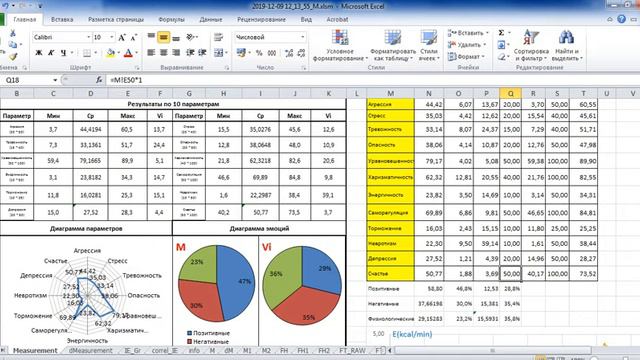640x360 pixels.
Task: Apply percent style format
Action: (259, 53)
